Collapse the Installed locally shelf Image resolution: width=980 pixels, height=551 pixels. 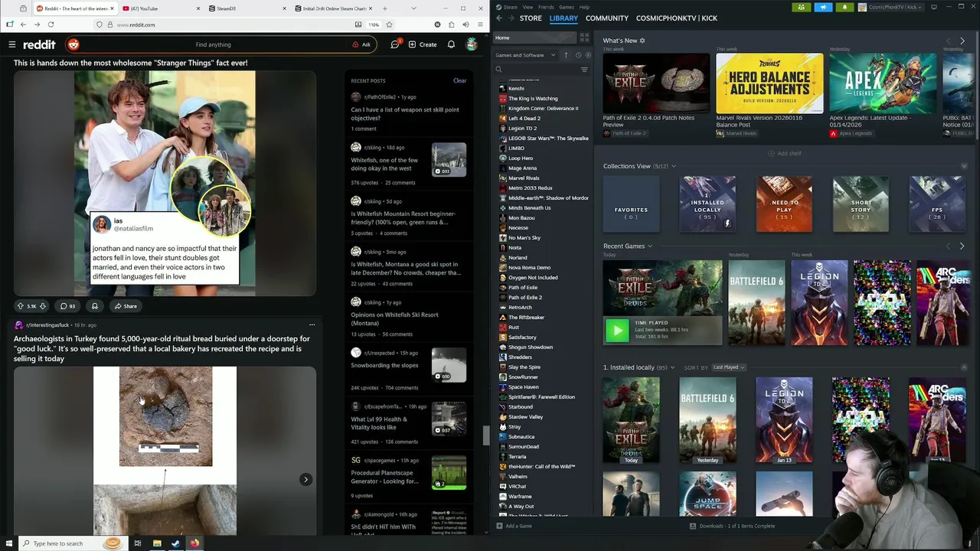click(964, 367)
